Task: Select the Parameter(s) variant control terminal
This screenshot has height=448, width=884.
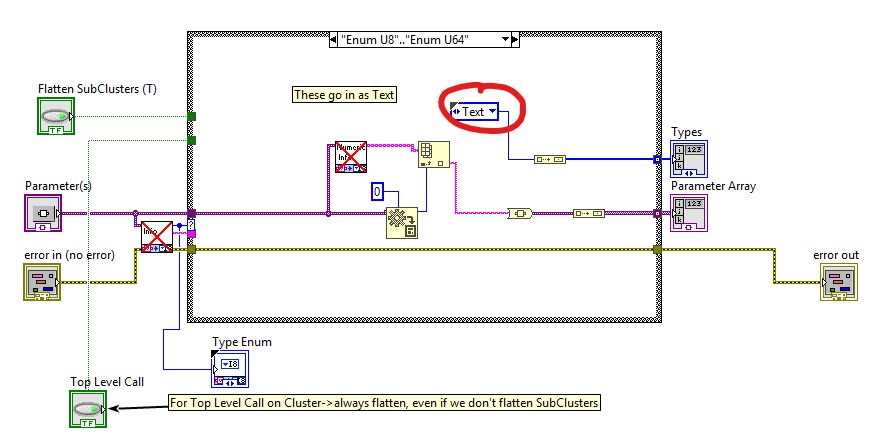Action: (43, 213)
